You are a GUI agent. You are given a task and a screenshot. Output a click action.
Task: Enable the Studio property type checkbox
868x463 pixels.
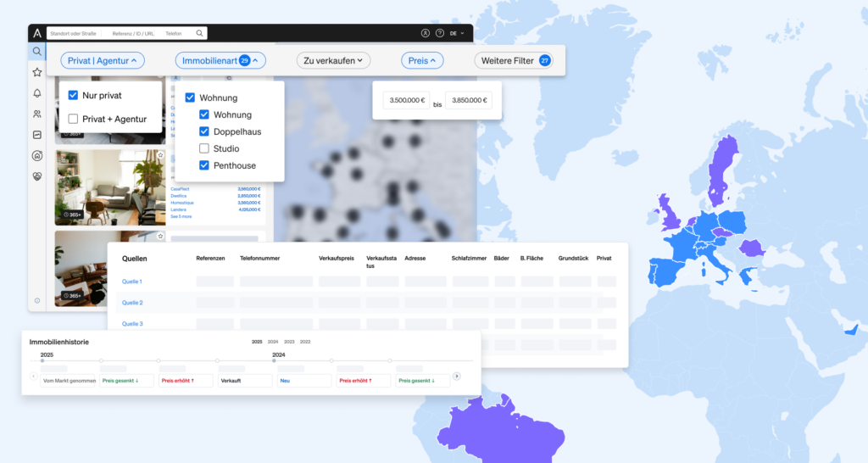[204, 148]
